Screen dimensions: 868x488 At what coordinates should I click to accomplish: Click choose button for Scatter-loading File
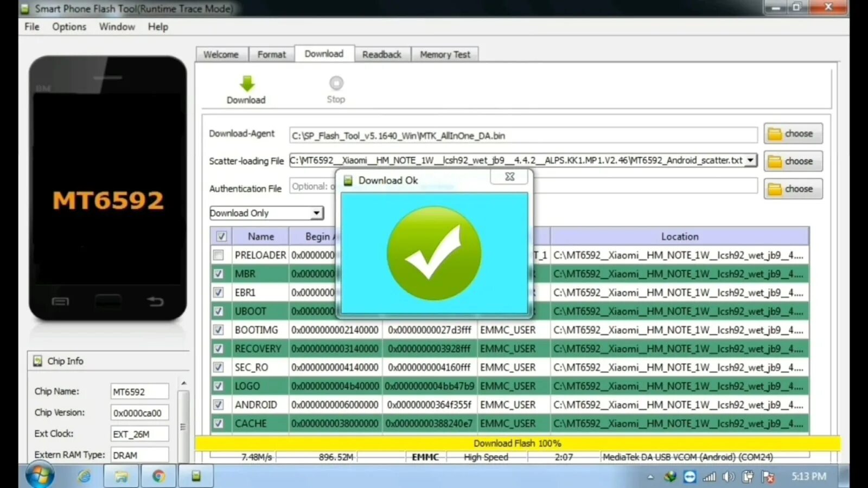click(793, 161)
